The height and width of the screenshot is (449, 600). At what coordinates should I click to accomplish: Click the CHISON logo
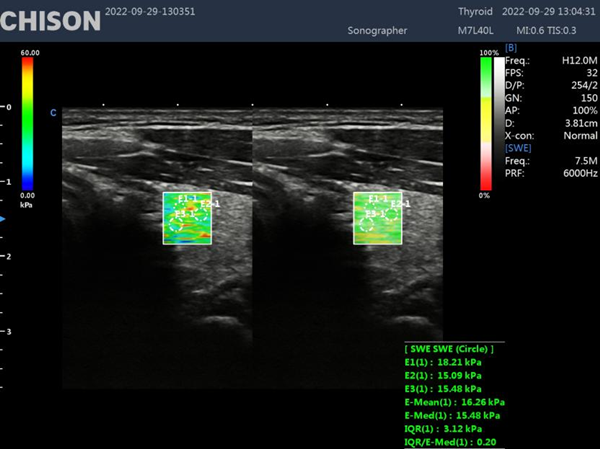coord(50,21)
